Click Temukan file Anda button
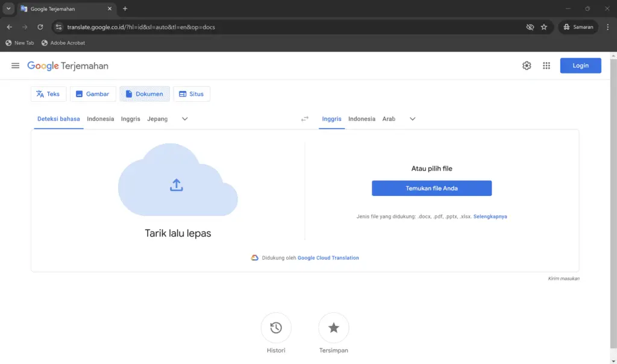The height and width of the screenshot is (364, 617). coord(431,188)
